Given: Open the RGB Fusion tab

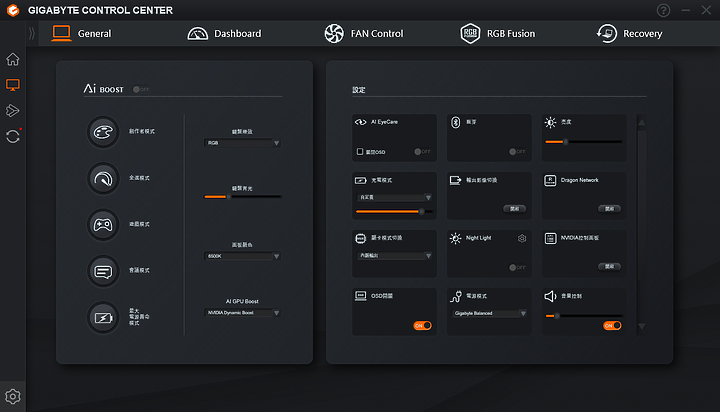Looking at the screenshot, I should point(498,34).
